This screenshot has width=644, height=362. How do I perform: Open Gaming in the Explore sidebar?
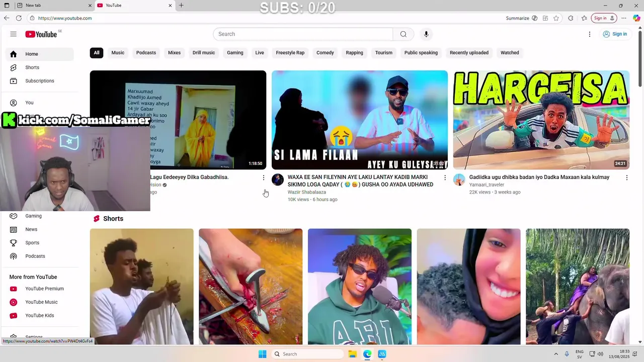click(40, 216)
